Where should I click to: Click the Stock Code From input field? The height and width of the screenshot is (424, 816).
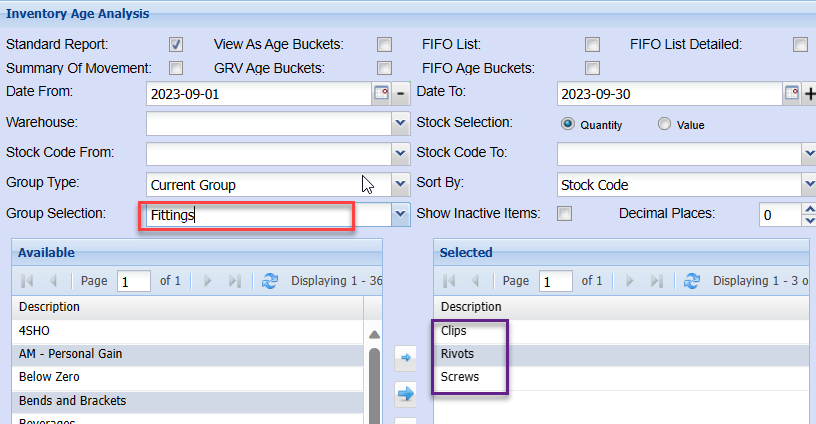(x=267, y=154)
